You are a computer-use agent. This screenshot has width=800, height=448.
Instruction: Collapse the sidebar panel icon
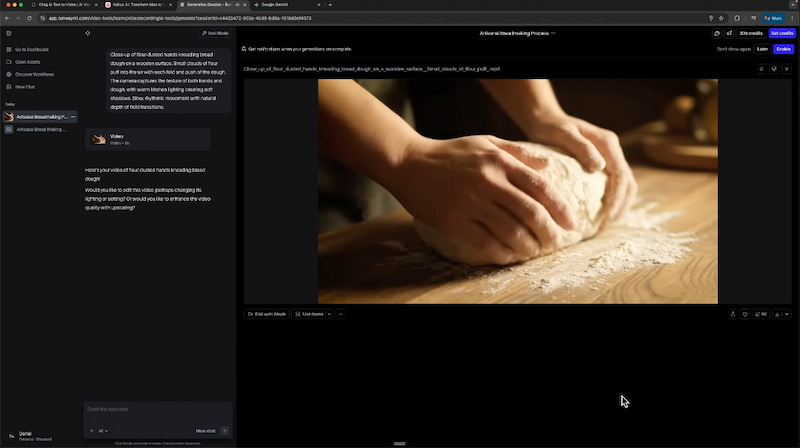pos(9,33)
